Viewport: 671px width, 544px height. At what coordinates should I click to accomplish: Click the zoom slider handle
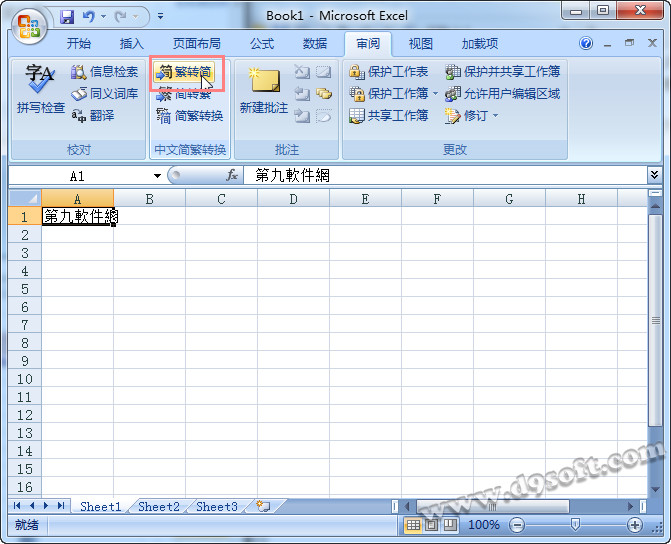click(576, 524)
